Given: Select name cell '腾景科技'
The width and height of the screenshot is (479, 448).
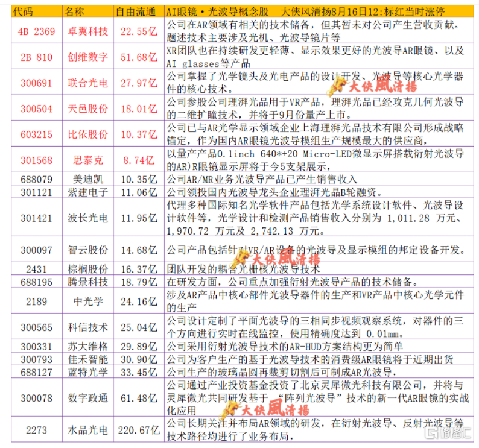Looking at the screenshot, I should tap(88, 282).
